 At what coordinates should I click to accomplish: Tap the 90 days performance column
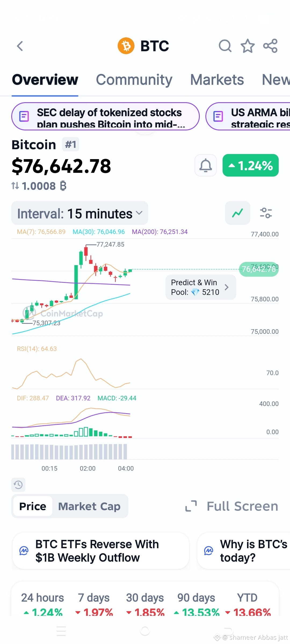(197, 604)
